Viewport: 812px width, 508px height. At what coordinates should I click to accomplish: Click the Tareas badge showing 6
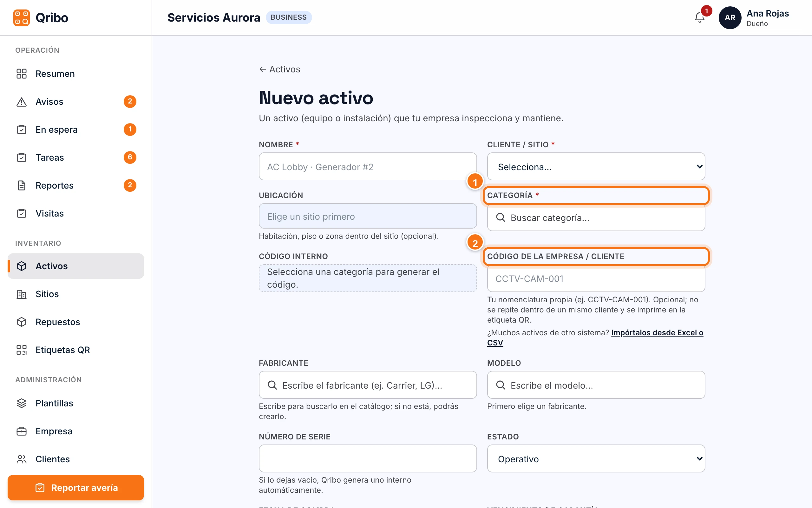point(130,157)
